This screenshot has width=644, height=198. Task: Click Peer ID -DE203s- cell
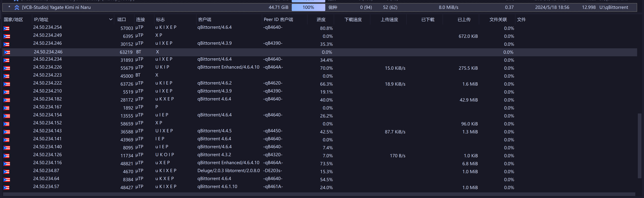[273, 171]
